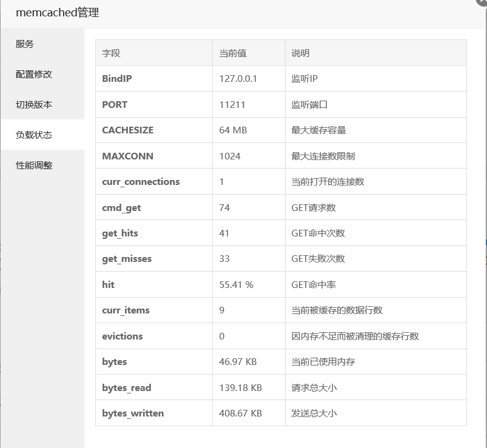Select the get_misses field name

click(x=127, y=259)
